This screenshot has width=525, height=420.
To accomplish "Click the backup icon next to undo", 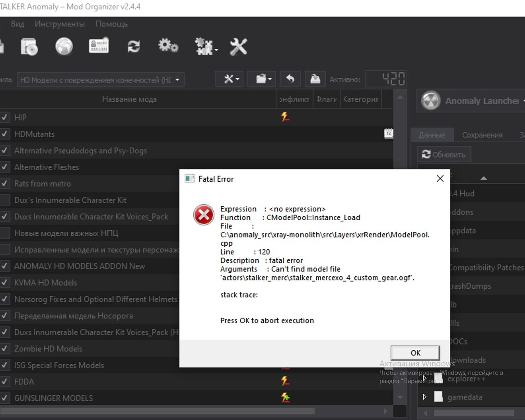I will [x=315, y=79].
